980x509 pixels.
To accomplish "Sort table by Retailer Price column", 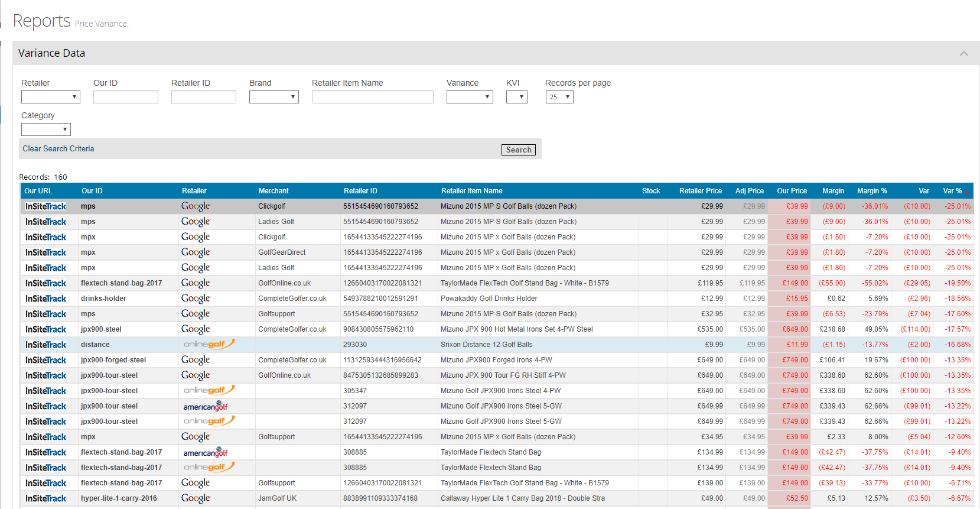I will 701,191.
